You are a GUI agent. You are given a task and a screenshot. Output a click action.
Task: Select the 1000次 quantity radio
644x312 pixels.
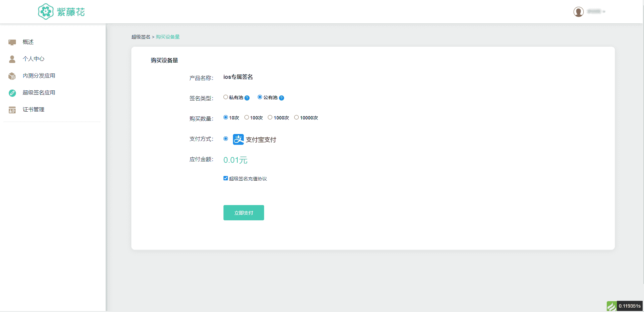coord(270,117)
